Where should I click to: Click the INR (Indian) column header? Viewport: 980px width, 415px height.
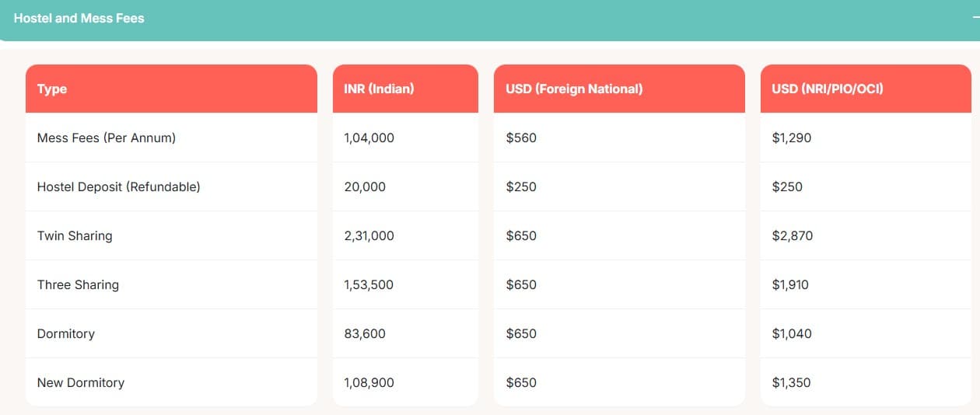click(379, 89)
